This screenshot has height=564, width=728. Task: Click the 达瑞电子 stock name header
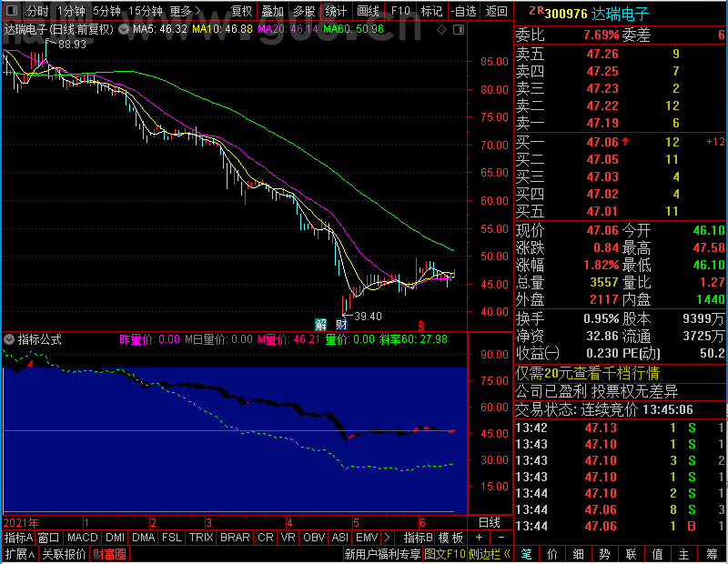[x=620, y=14]
